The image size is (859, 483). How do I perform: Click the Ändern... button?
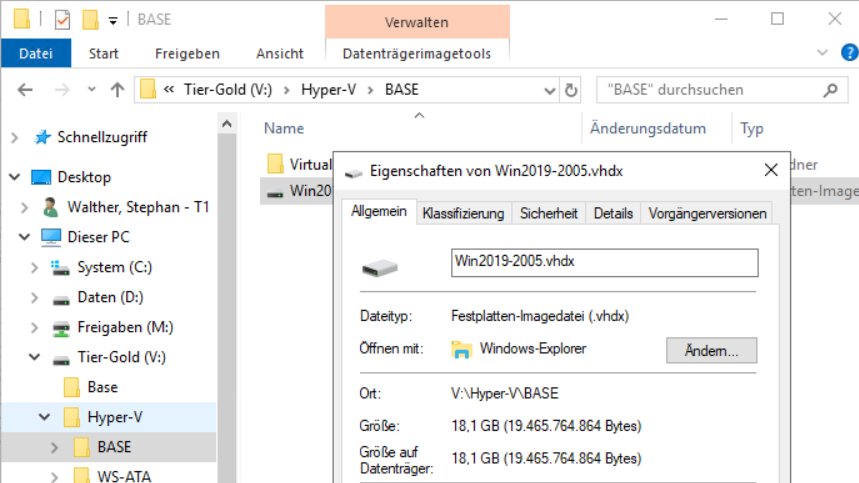[712, 350]
